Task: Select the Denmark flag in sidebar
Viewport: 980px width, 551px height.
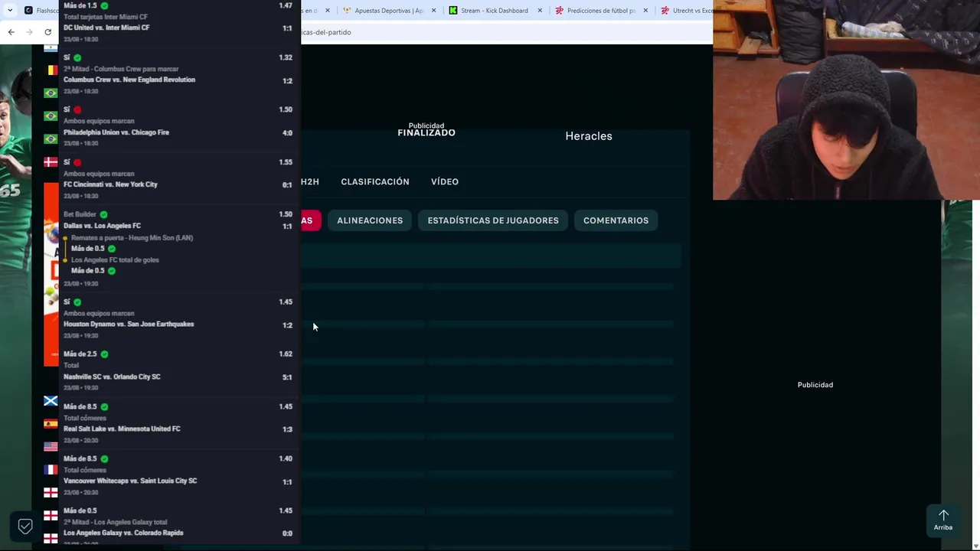Action: [x=51, y=162]
